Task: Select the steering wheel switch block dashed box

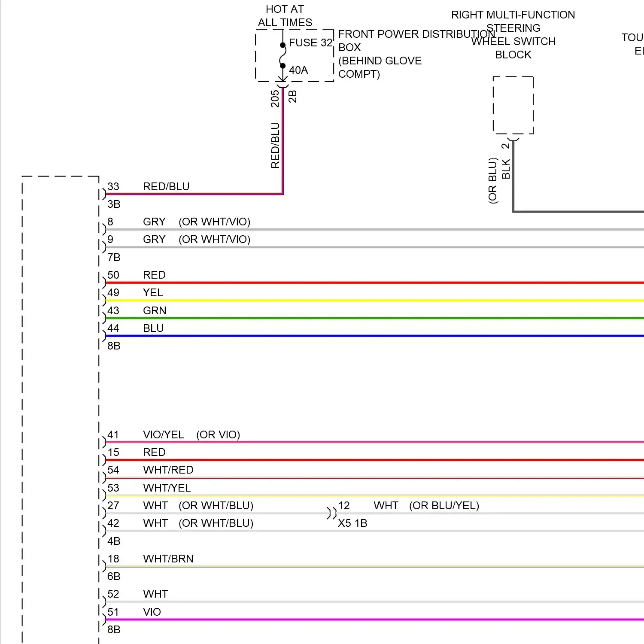Action: (x=513, y=105)
